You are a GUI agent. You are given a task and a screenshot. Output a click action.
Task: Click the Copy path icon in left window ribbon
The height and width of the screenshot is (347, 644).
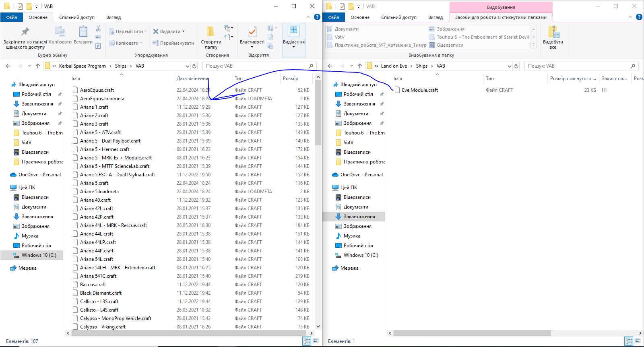click(x=98, y=37)
